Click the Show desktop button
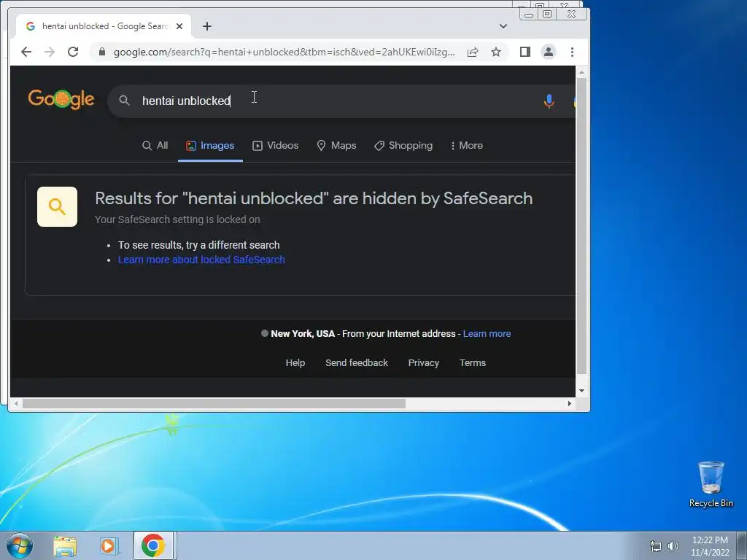The height and width of the screenshot is (560, 747). point(742,545)
